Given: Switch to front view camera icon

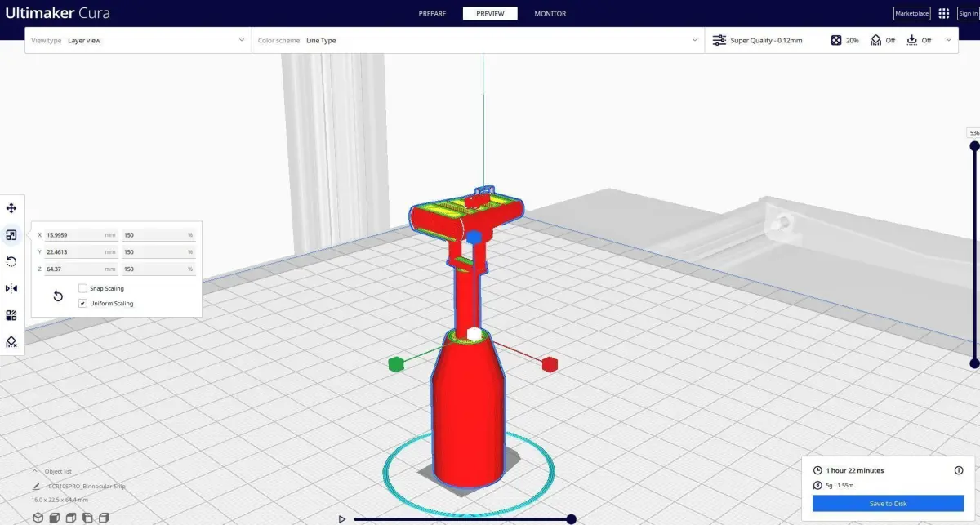Looking at the screenshot, I should click(55, 517).
